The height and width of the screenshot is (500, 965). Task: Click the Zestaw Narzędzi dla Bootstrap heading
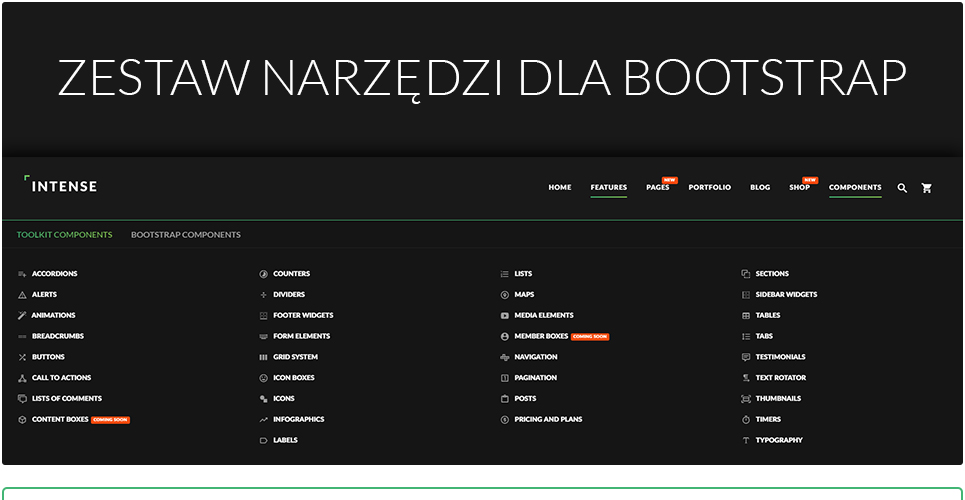coord(482,79)
